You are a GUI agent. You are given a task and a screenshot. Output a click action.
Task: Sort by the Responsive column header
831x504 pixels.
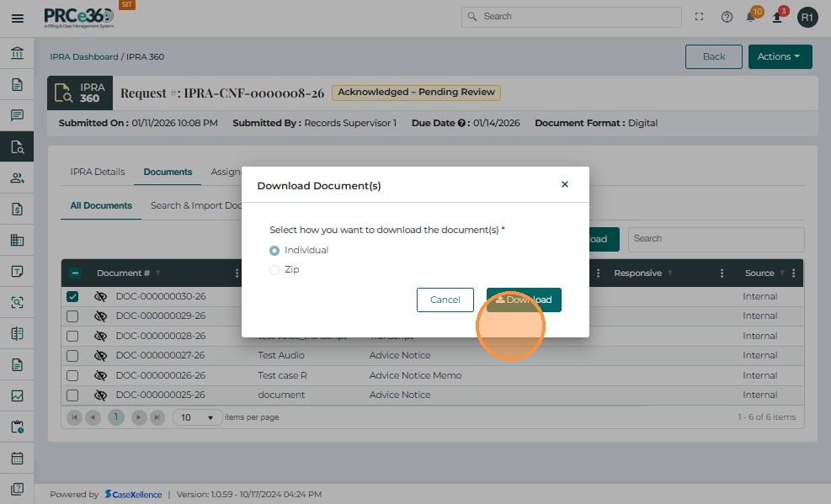pos(637,273)
